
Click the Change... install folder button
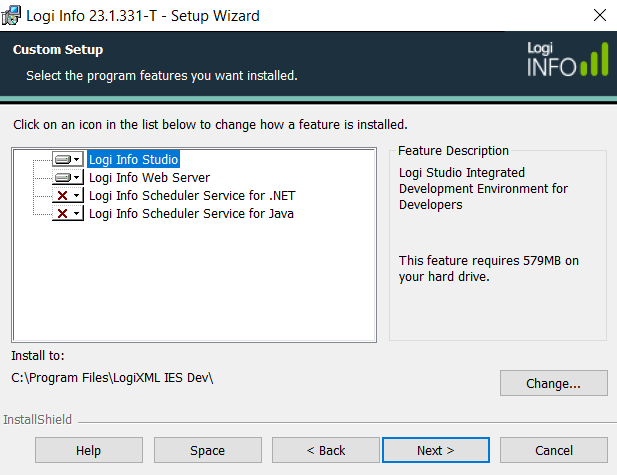click(x=554, y=383)
